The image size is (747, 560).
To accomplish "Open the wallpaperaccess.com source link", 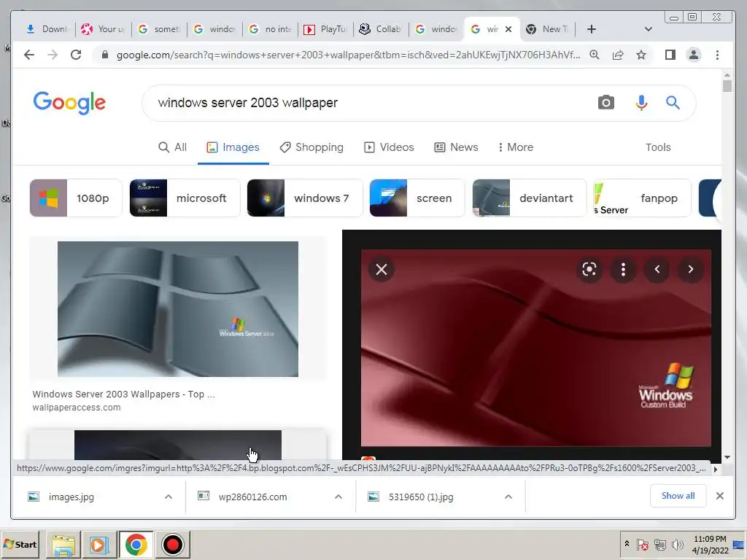I will click(76, 408).
